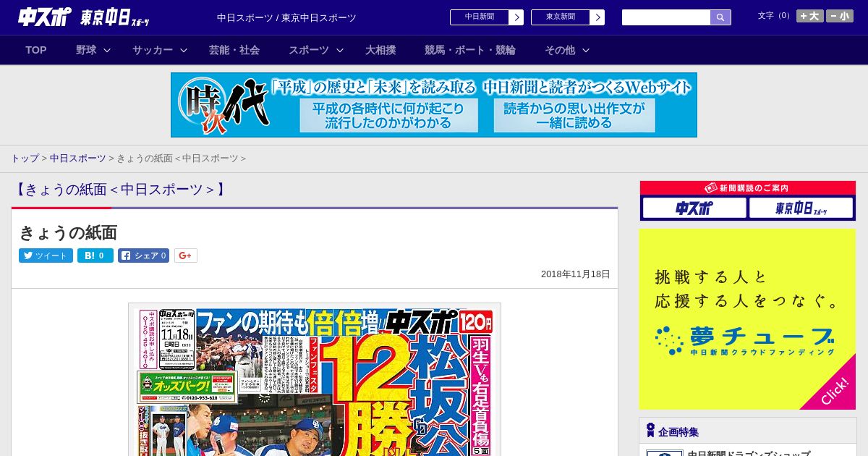Image resolution: width=868 pixels, height=456 pixels.
Task: Click 中日スポーツ / 東京中日スポーツ header text
Action: 286,18
